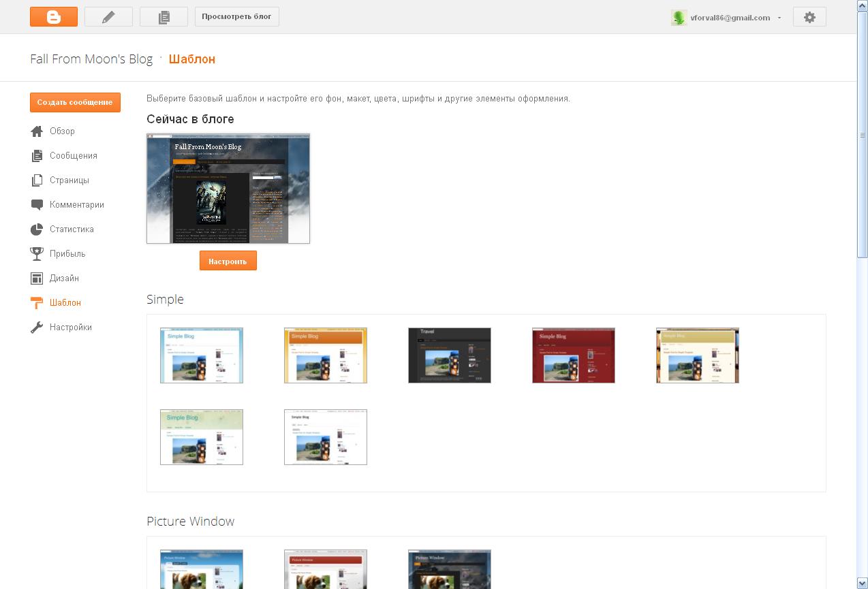
Task: Go to Сообщения in the sidebar
Action: [74, 155]
